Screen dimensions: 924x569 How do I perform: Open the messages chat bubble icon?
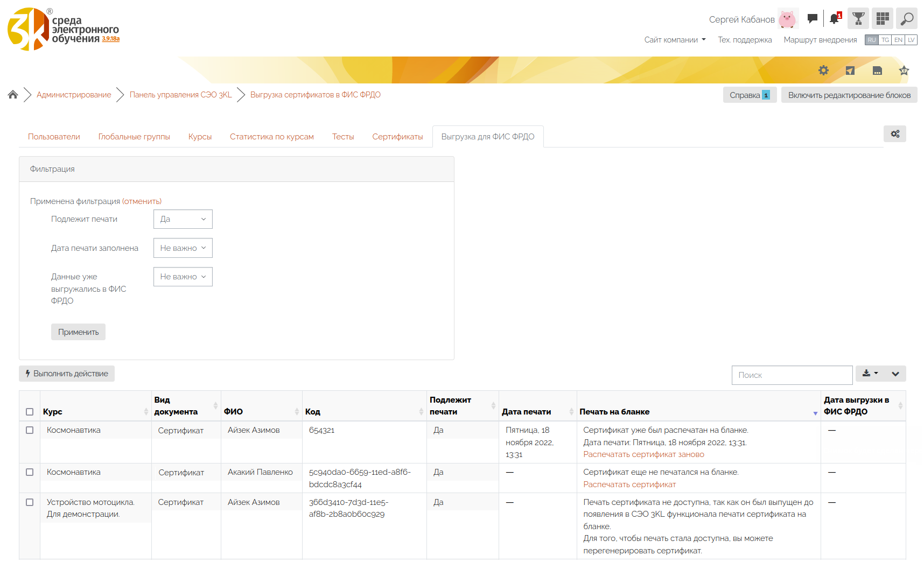pos(813,19)
